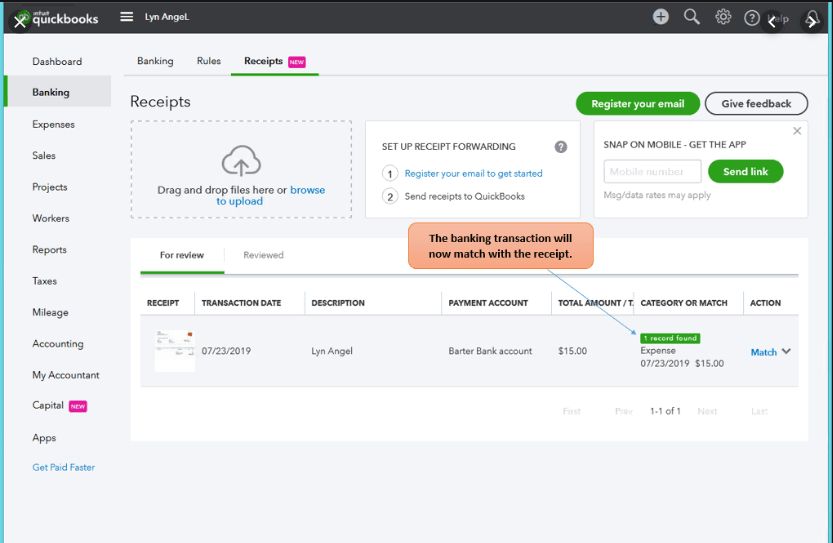The height and width of the screenshot is (543, 833).
Task: Click the Send link button
Action: pos(745,172)
